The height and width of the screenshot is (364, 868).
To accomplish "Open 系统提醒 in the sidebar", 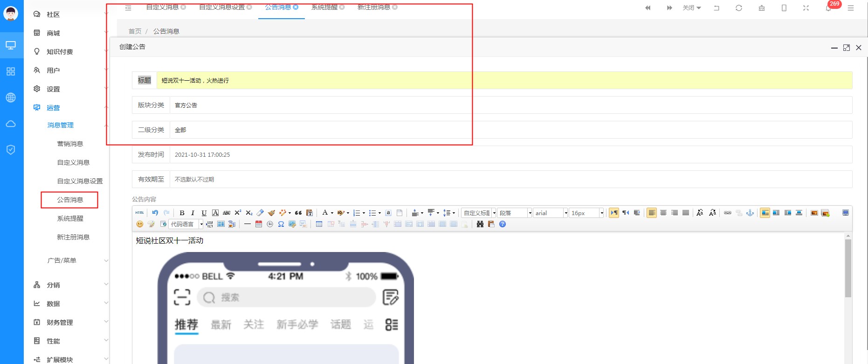I will click(x=70, y=218).
